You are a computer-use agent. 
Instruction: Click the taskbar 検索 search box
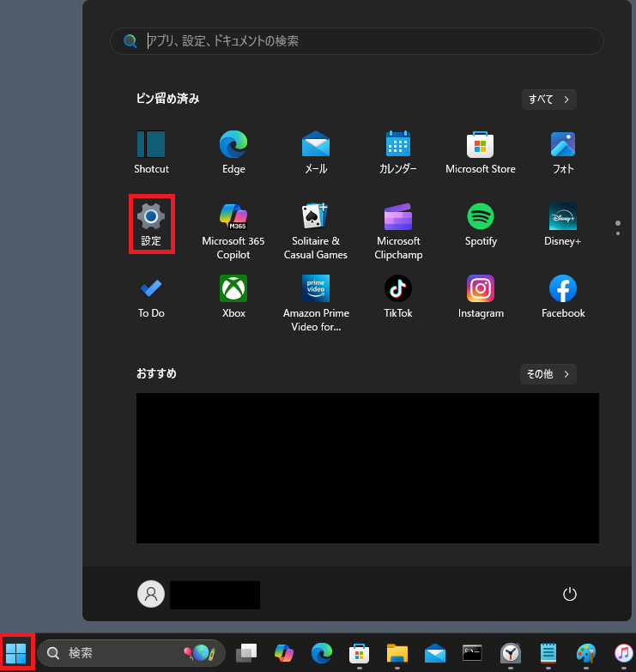(x=131, y=653)
